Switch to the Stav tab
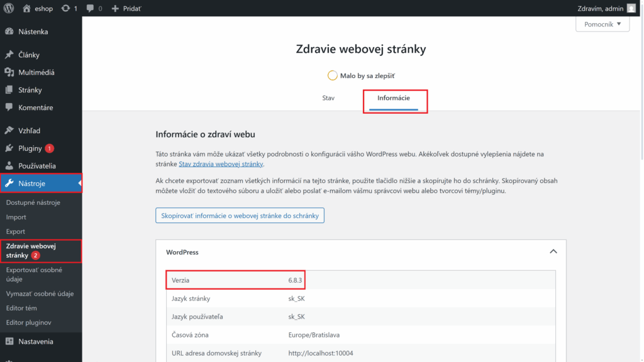This screenshot has width=644, height=362. 328,97
